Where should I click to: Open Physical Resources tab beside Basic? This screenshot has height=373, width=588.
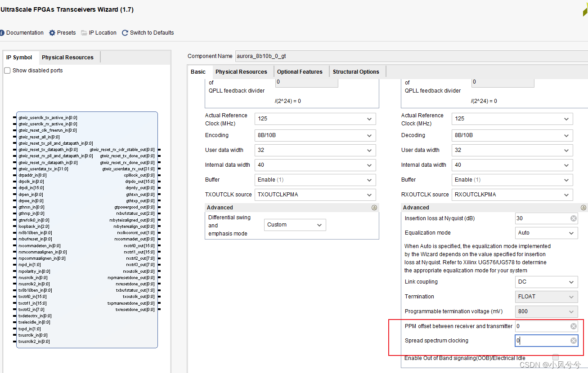tap(242, 72)
